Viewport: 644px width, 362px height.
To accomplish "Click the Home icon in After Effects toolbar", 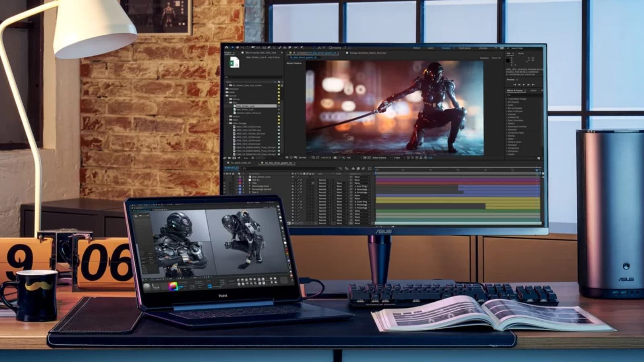I will (227, 47).
